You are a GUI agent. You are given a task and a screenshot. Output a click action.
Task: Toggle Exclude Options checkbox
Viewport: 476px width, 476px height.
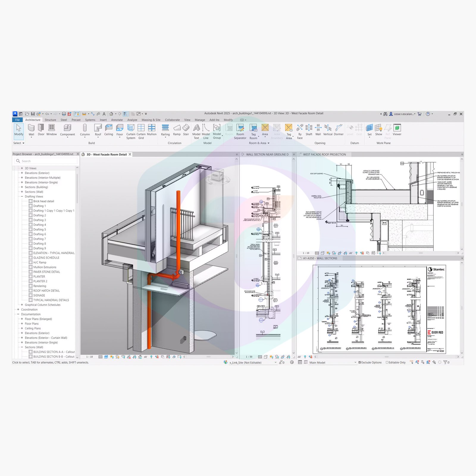click(360, 362)
